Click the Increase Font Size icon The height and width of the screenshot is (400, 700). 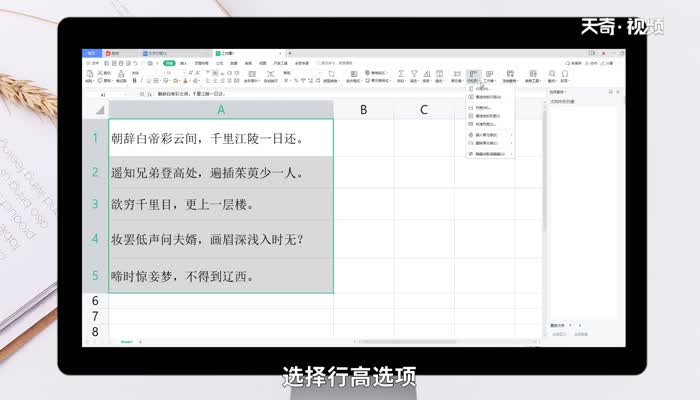(x=191, y=73)
